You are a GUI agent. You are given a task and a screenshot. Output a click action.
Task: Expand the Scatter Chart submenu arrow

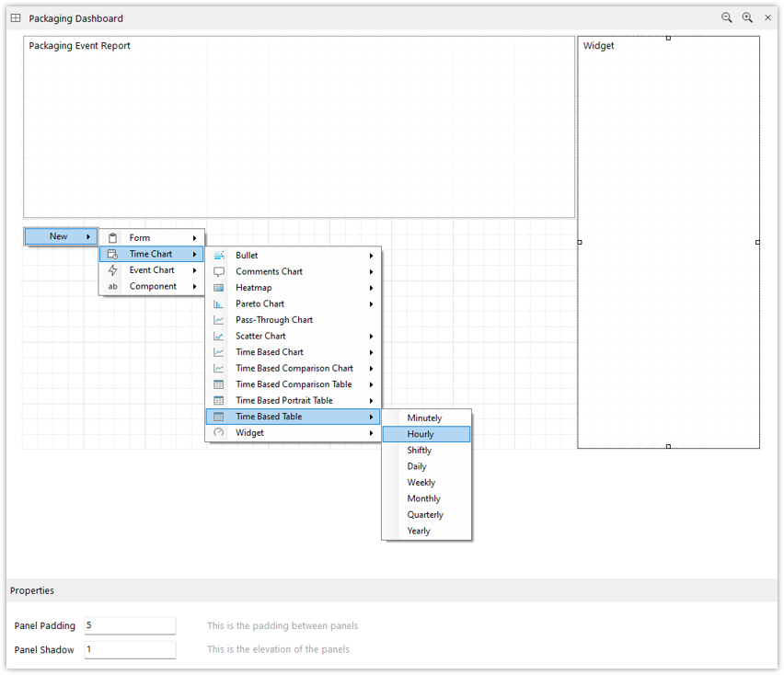click(371, 337)
